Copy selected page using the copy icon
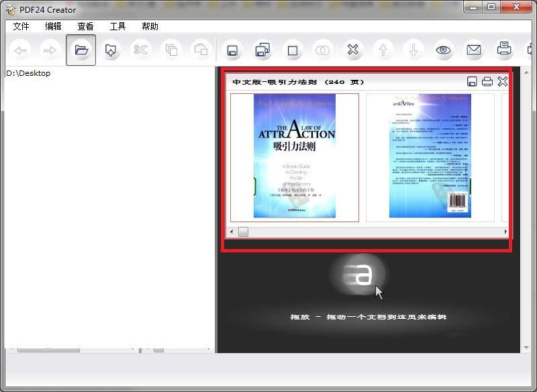537x392 pixels. tap(172, 50)
